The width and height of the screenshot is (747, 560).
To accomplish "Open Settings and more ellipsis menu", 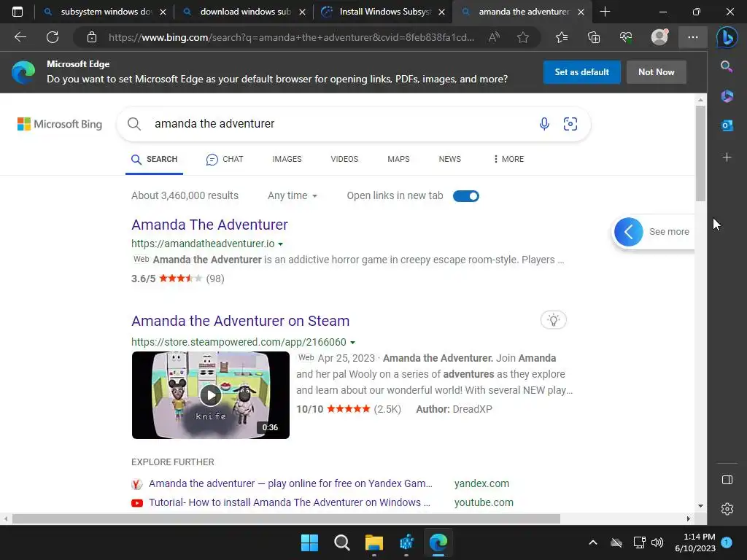I will (693, 37).
